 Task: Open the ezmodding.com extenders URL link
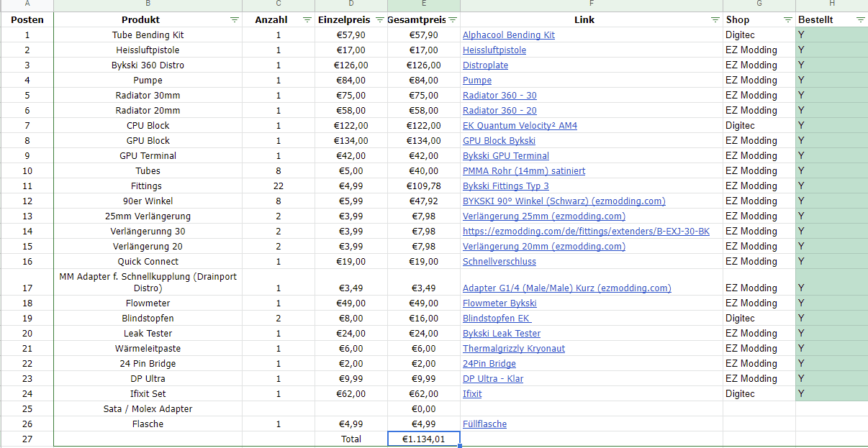[586, 232]
